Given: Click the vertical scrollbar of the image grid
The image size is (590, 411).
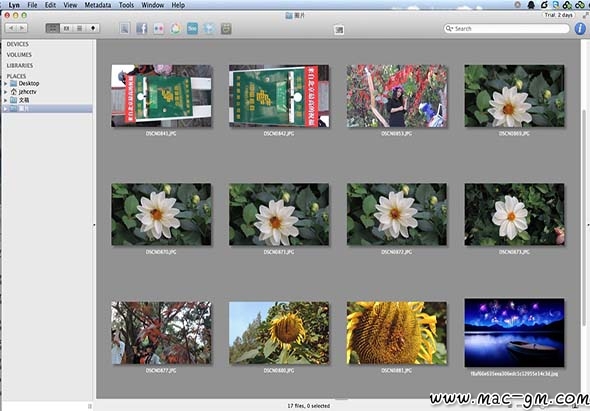Looking at the screenshot, I should [x=584, y=218].
